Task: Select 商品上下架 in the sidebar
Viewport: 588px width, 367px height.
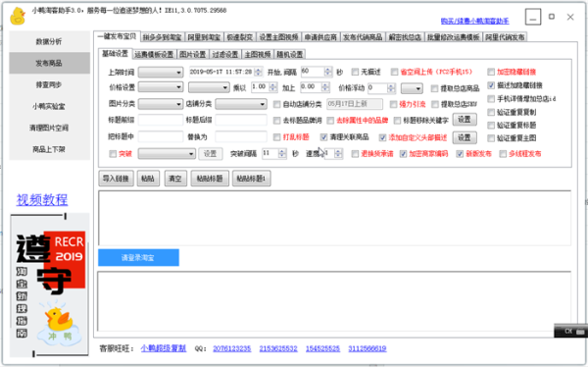Action: 49,149
